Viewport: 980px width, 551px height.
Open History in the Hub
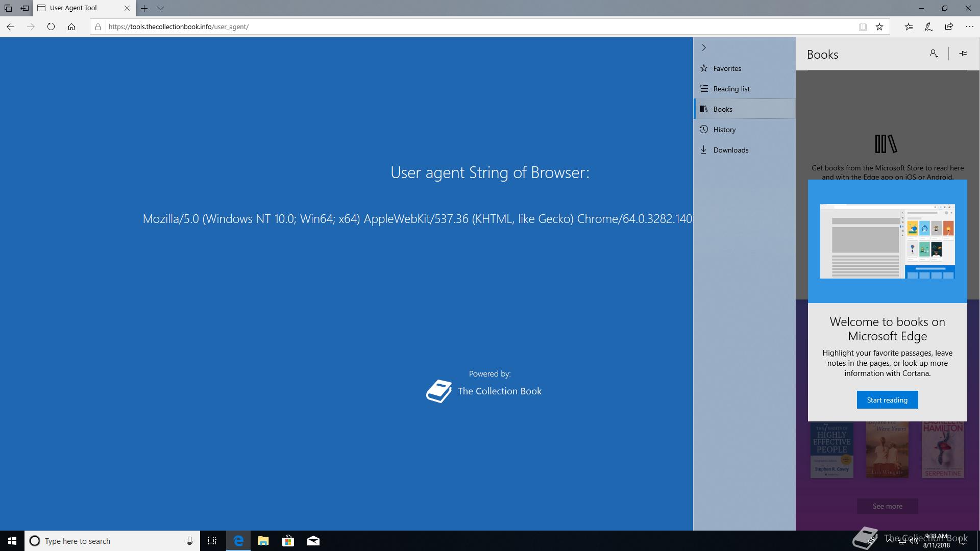coord(744,130)
